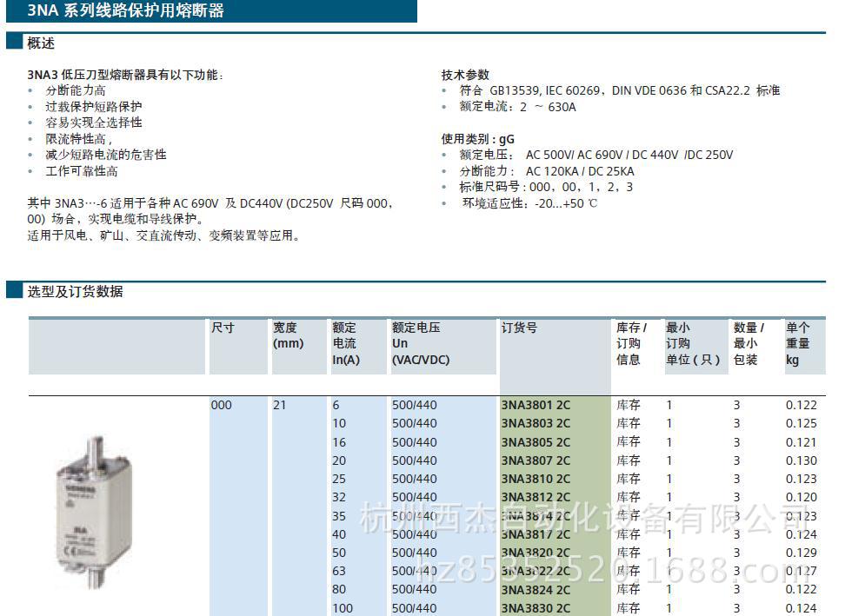Click order number '3NA3801 2C'
The width and height of the screenshot is (845, 616).
click(536, 405)
